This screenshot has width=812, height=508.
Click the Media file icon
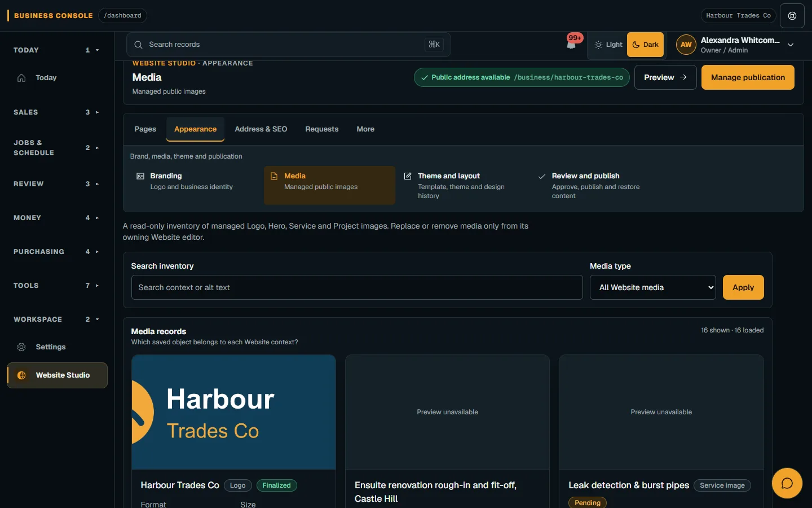click(274, 176)
